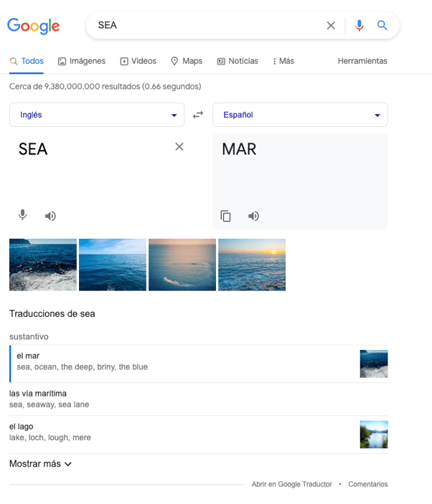Viewport: 432px width, 504px height.
Task: Open the sunset sea image thumbnail
Action: (251, 265)
